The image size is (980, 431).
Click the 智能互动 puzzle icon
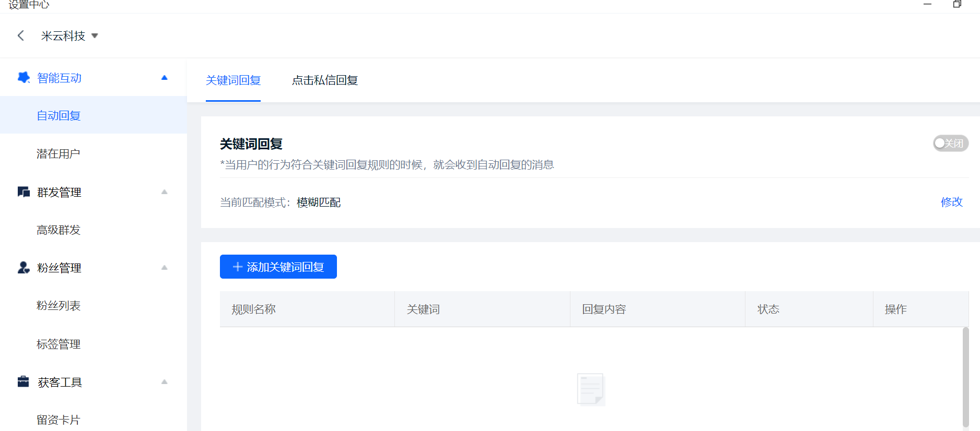(x=24, y=78)
